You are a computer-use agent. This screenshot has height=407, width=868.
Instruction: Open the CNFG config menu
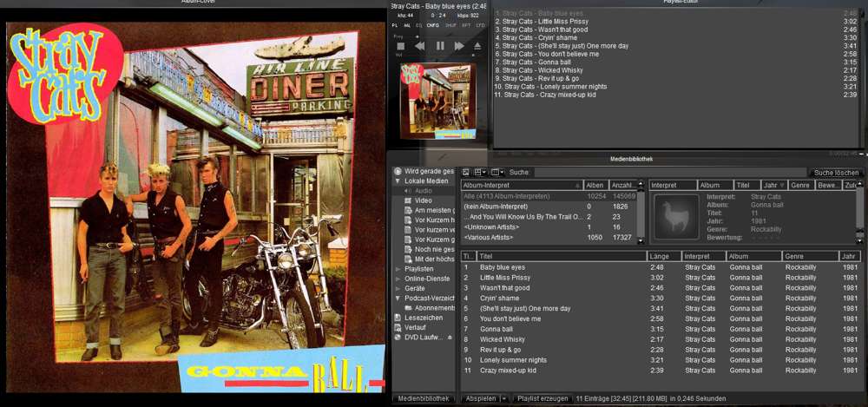[x=434, y=26]
